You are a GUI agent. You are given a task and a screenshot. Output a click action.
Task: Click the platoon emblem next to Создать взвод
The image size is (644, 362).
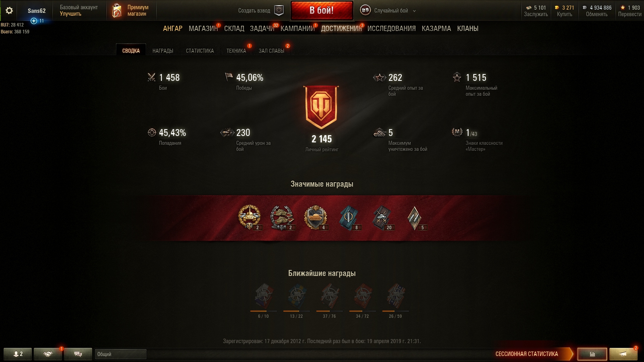tap(279, 10)
